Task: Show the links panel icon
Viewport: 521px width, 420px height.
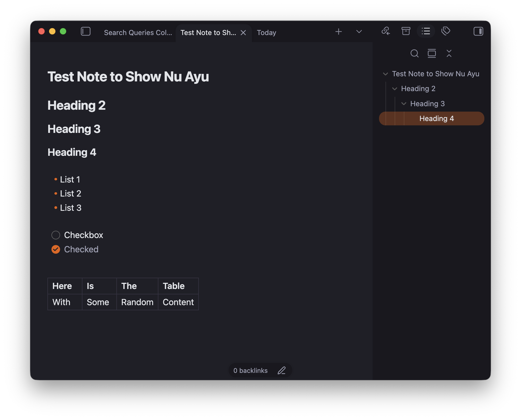Action: (386, 31)
